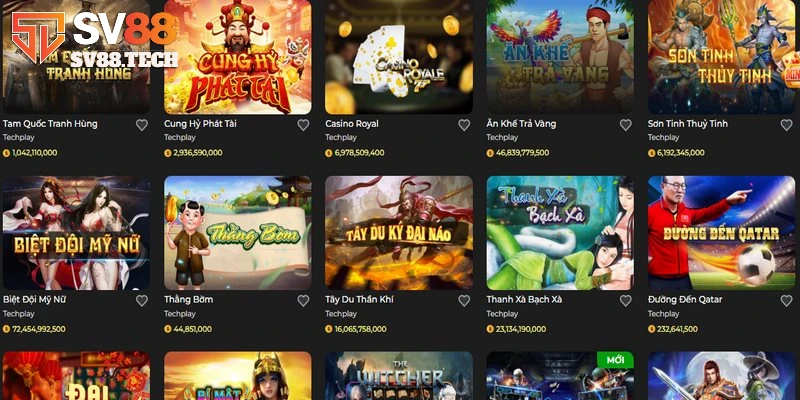800x400 pixels.
Task: Click Techplay provider under Casino Royal
Action: [341, 137]
